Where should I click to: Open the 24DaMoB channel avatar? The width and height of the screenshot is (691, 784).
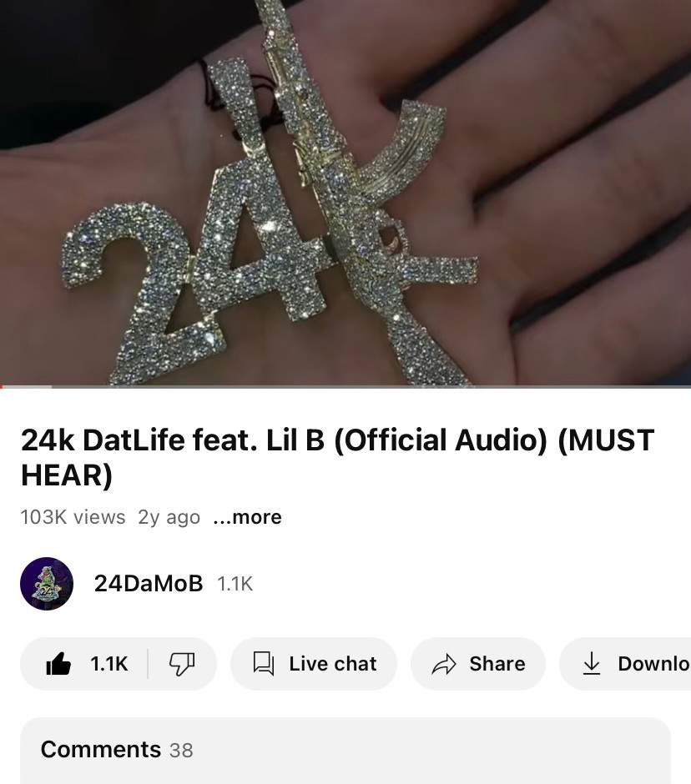(47, 584)
